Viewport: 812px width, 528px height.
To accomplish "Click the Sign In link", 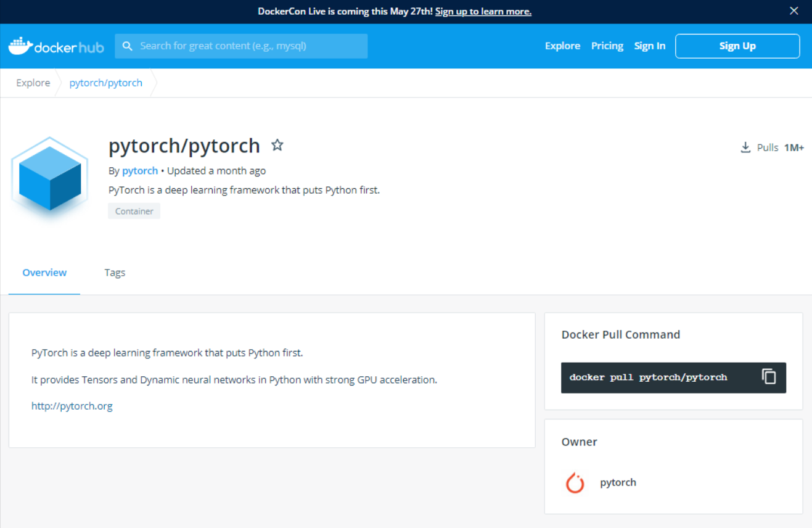I will (649, 46).
